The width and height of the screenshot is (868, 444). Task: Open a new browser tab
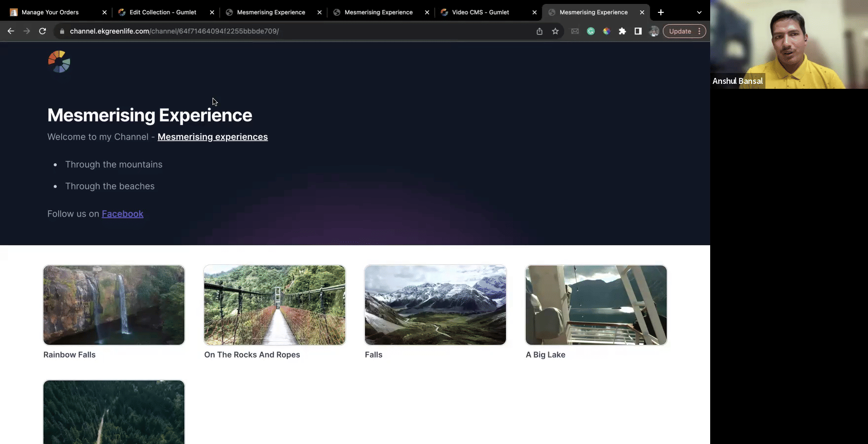tap(661, 12)
